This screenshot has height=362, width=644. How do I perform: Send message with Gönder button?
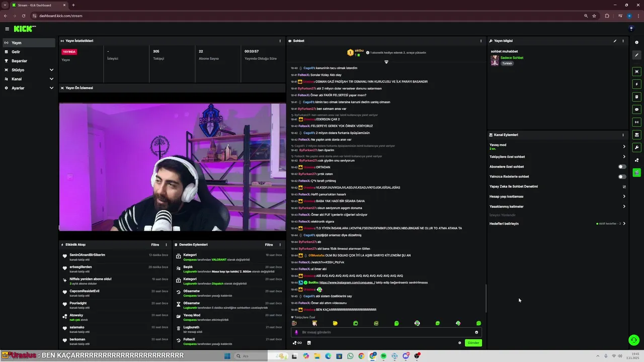tap(473, 343)
